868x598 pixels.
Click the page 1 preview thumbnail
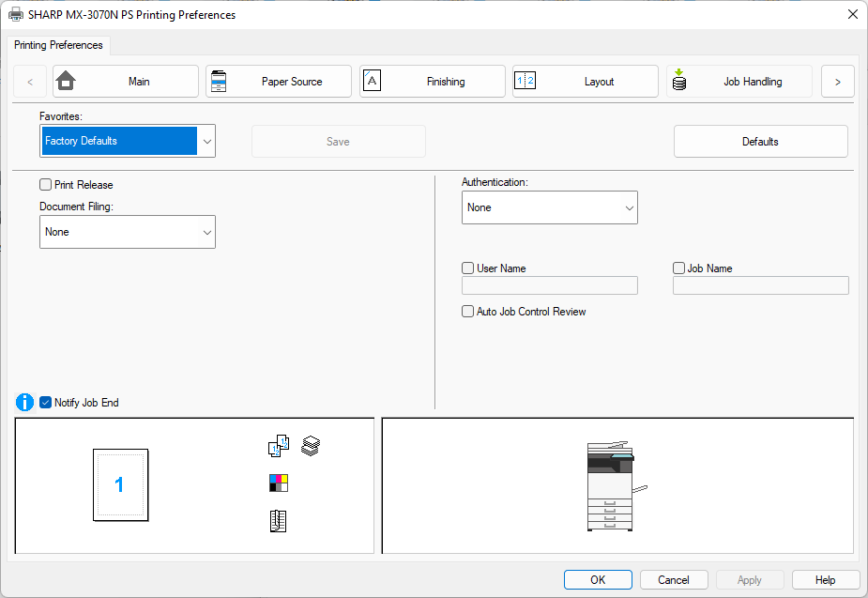120,484
